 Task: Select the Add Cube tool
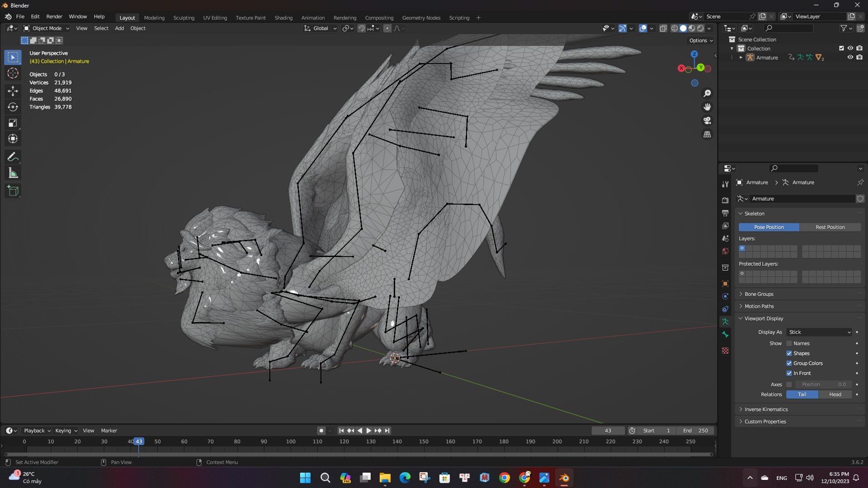[13, 191]
